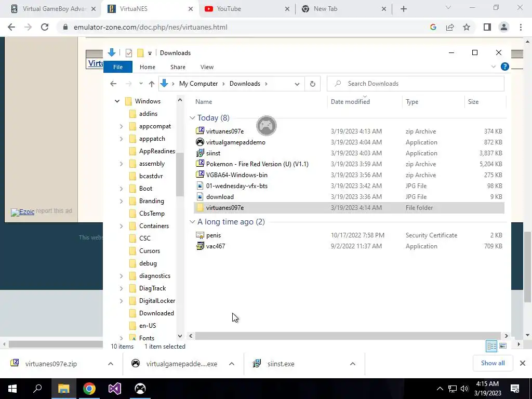Click the Properties quick access icon
Screen dimensions: 532x399
pos(129,53)
